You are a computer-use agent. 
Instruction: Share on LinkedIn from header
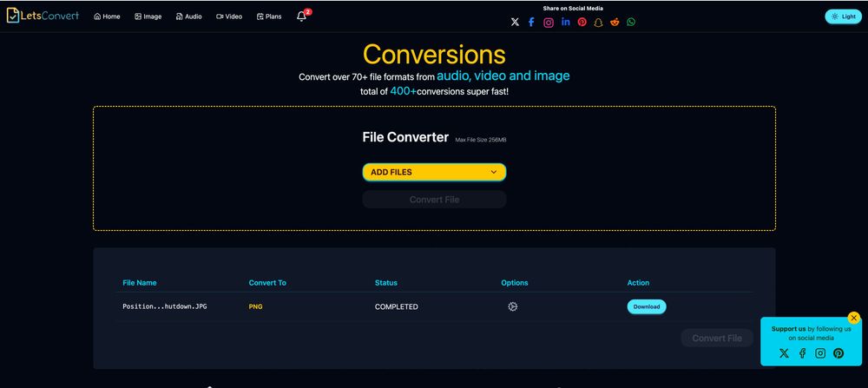pos(565,23)
